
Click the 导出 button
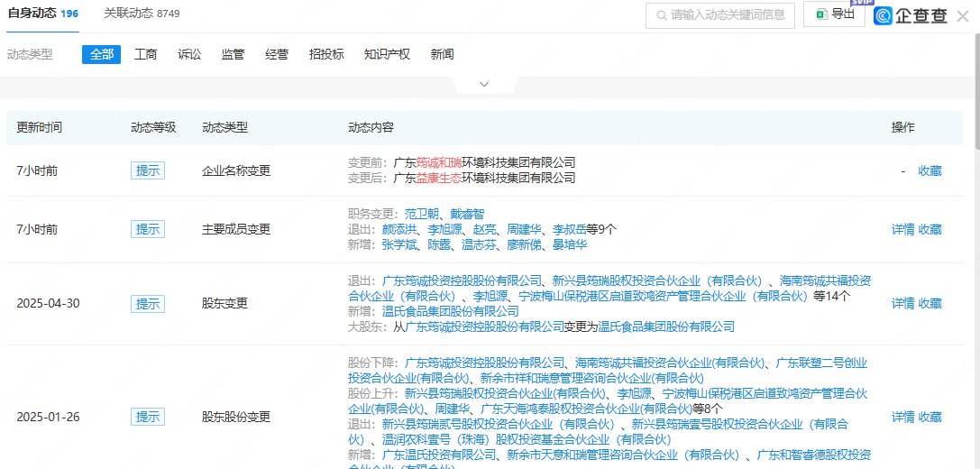tap(834, 15)
